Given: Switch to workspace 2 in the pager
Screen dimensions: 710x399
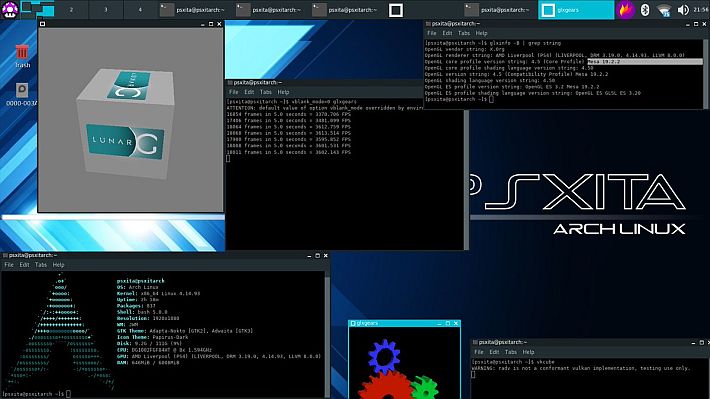Looking at the screenshot, I should coord(71,10).
